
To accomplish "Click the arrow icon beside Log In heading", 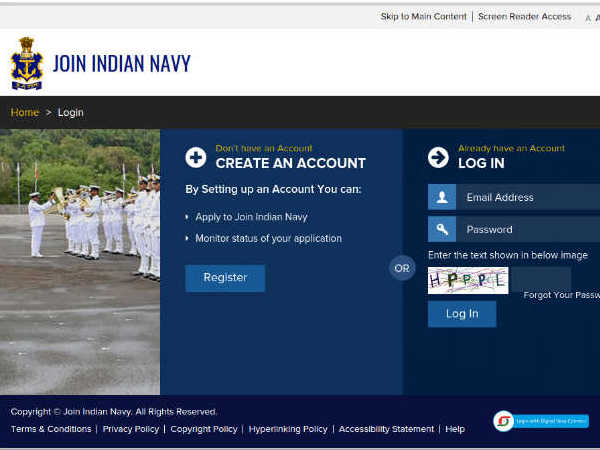I will [x=438, y=157].
